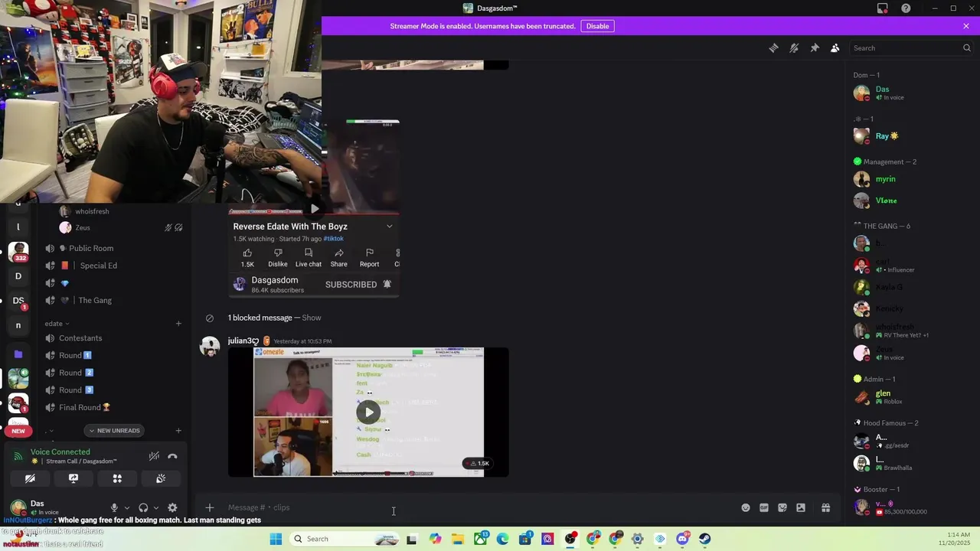980x551 pixels.
Task: Open the GIF picker
Action: pos(764,507)
